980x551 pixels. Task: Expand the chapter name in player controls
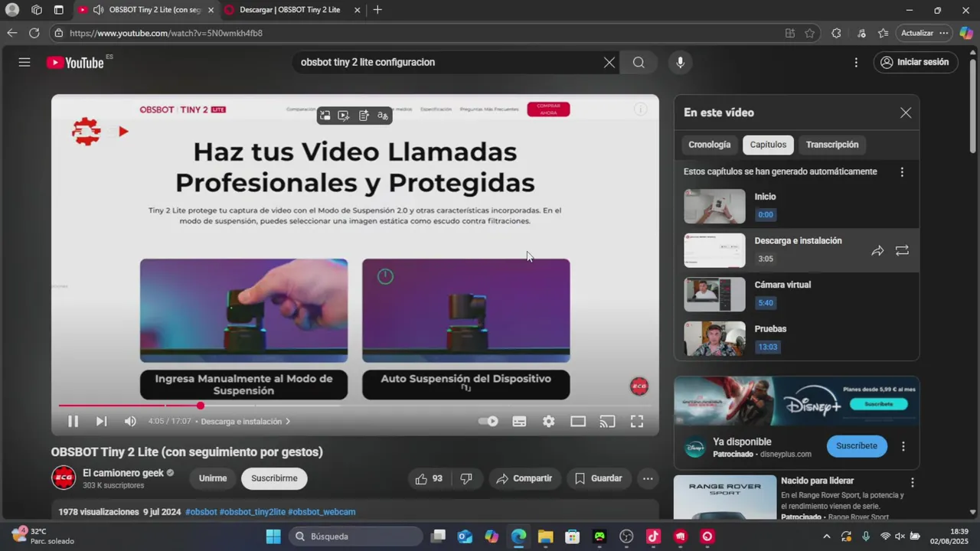[246, 422]
